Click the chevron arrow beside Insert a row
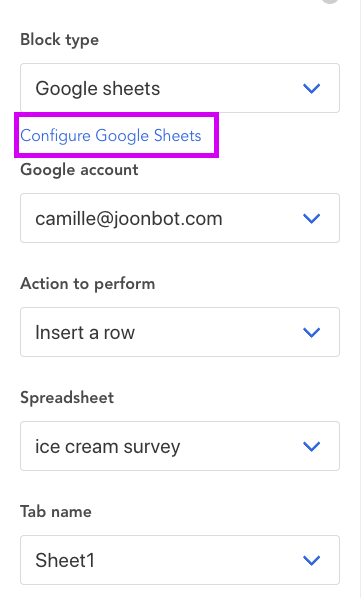The image size is (361, 598). tap(311, 333)
